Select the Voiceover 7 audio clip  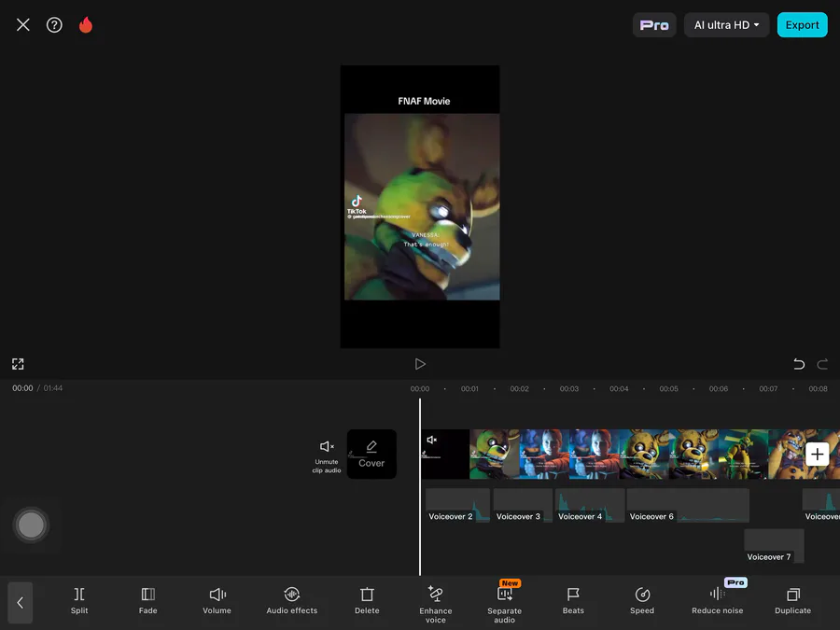tap(774, 546)
